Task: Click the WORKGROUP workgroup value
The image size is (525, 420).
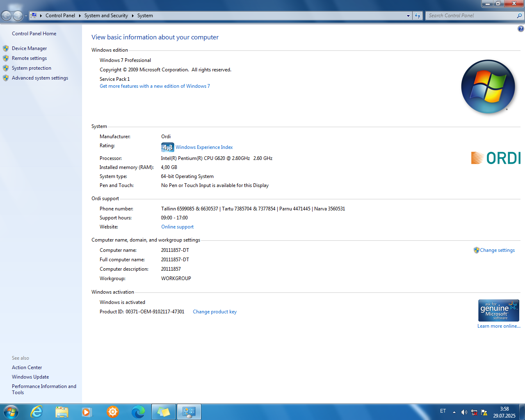Action: tap(176, 278)
